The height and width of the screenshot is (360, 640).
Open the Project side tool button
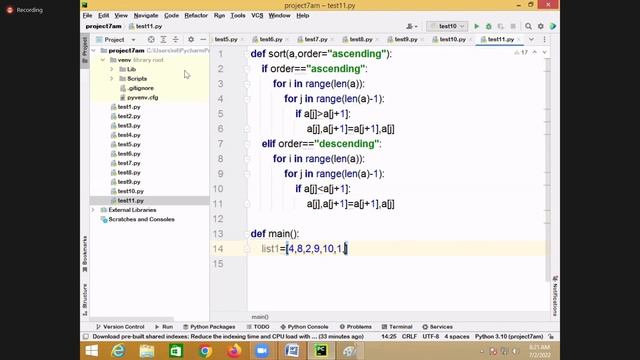tap(85, 50)
